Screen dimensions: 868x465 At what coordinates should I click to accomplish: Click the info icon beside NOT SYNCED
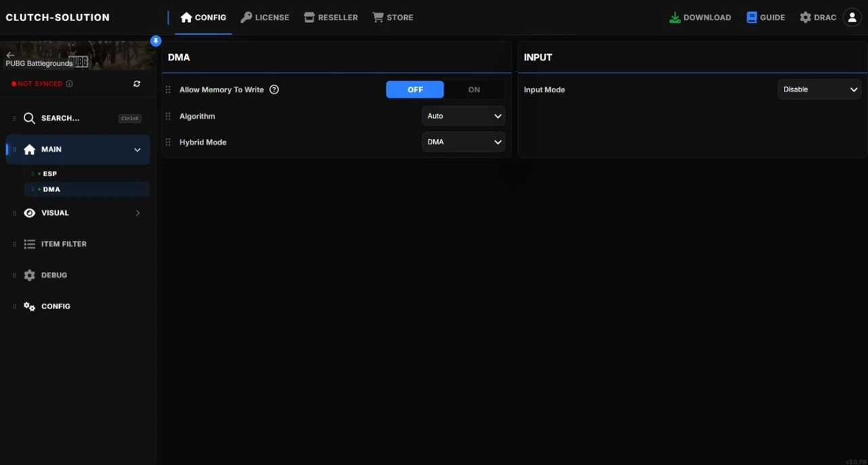point(69,84)
